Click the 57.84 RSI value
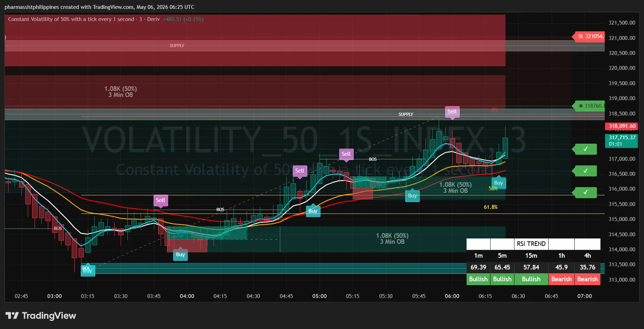The image size is (644, 329). pos(531,267)
